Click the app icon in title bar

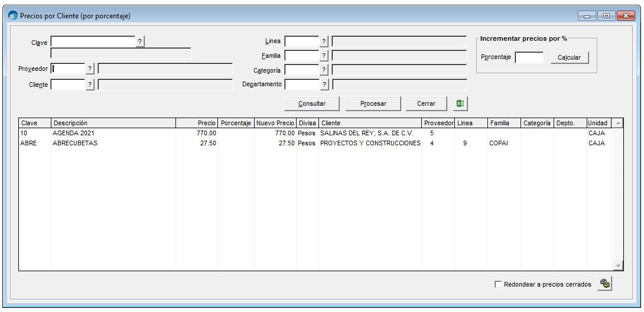tap(13, 15)
